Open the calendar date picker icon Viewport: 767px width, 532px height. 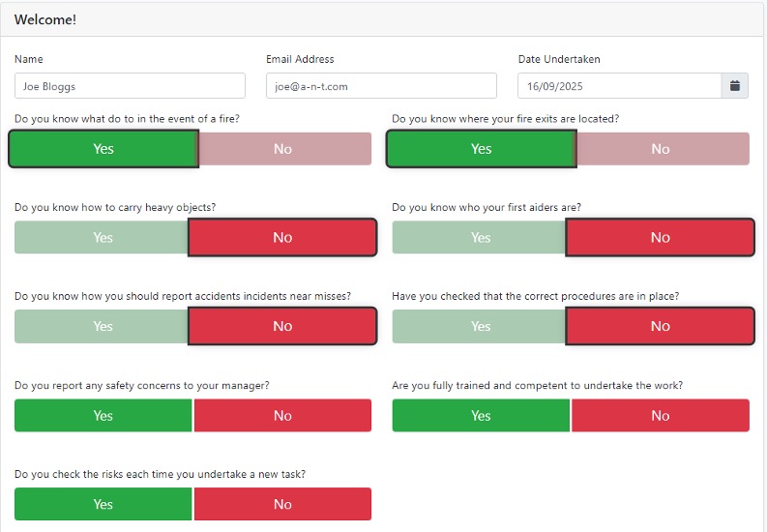click(735, 86)
